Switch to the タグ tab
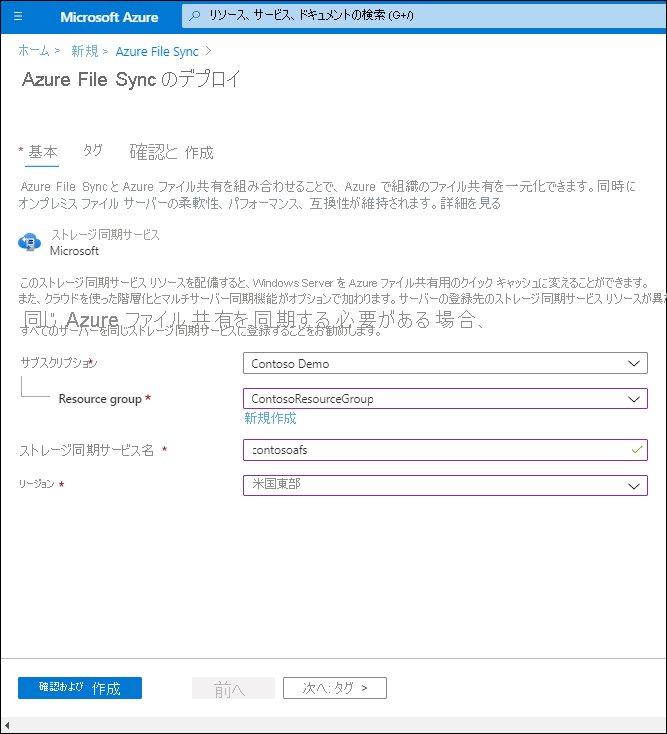 pyautogui.click(x=93, y=151)
